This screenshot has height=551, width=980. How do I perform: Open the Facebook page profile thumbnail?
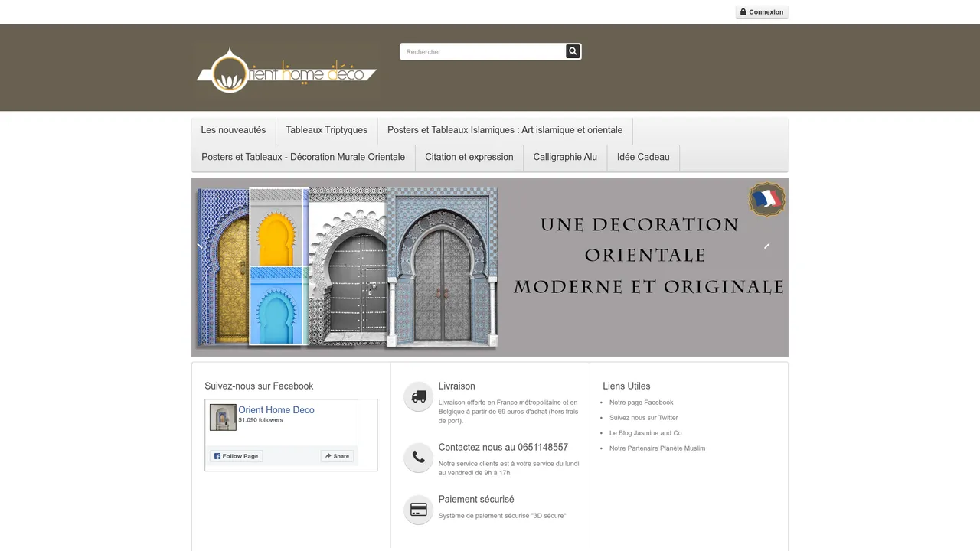point(223,417)
